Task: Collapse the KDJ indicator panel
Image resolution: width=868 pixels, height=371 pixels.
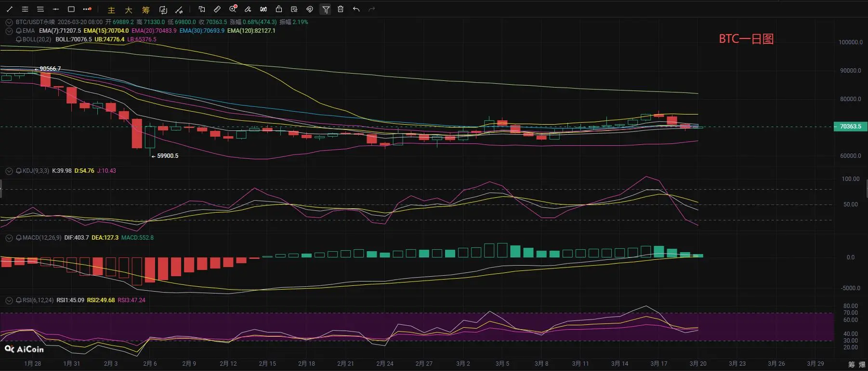Action: (x=9, y=171)
